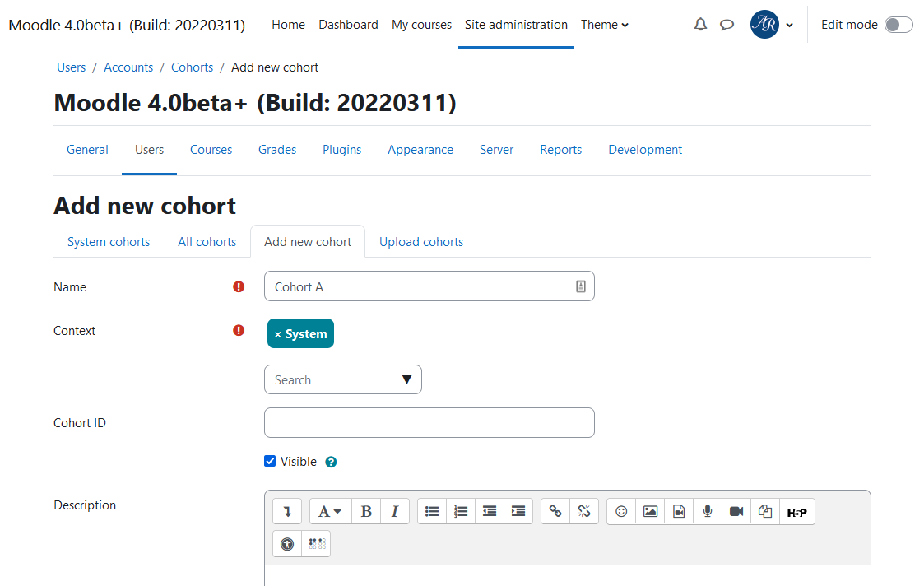Click the required icon beside Context
Viewport: 924px width, 586px height.
[x=239, y=330]
